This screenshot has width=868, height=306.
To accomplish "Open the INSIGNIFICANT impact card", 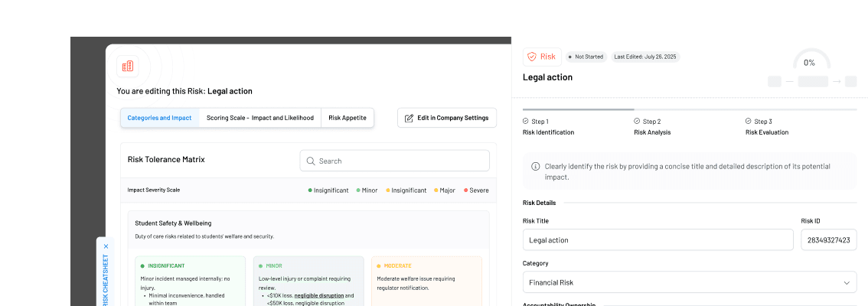I will click(190, 281).
